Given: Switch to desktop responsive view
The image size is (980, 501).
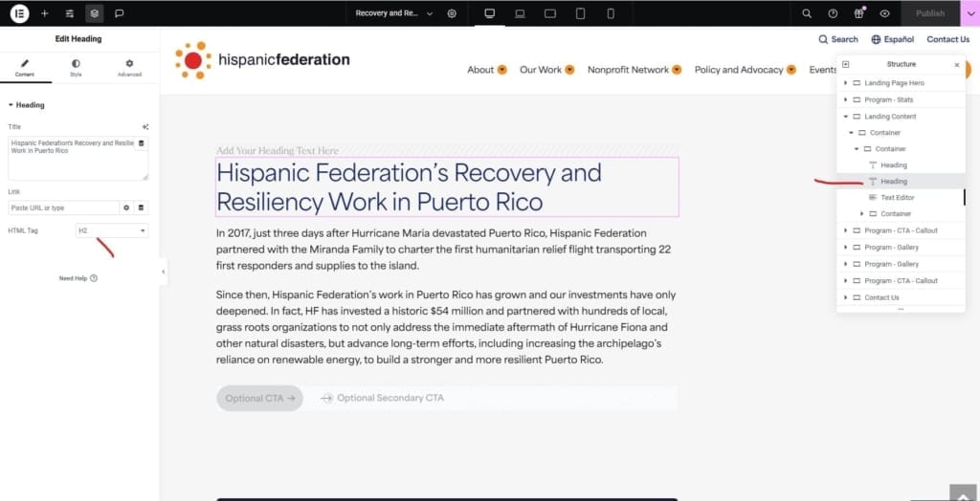Looking at the screenshot, I should point(490,13).
